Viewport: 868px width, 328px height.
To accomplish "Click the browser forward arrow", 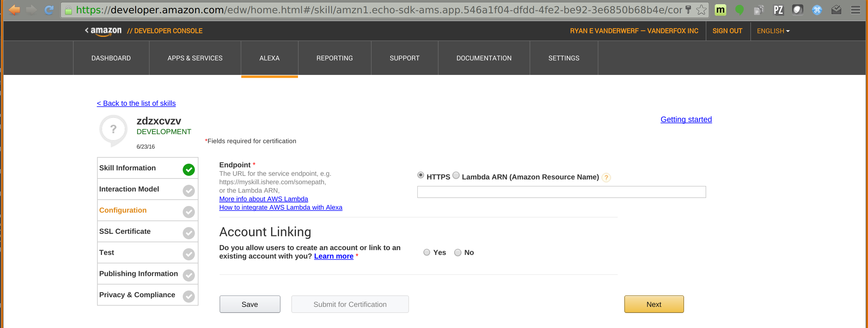I will (x=31, y=10).
